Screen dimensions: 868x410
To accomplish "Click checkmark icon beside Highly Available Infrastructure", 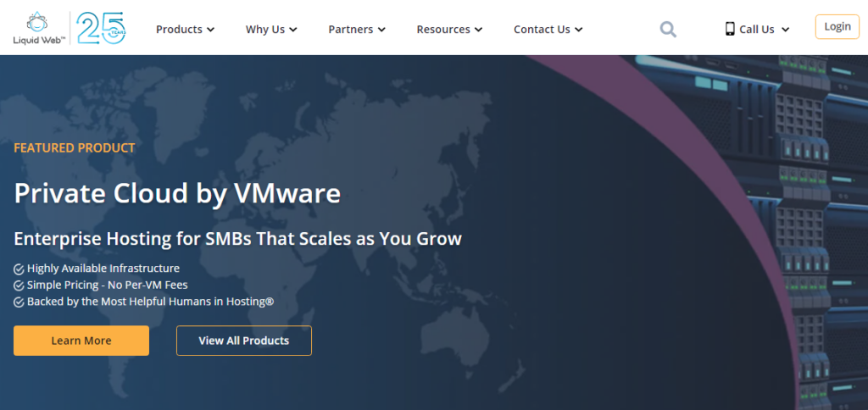I will (x=19, y=269).
